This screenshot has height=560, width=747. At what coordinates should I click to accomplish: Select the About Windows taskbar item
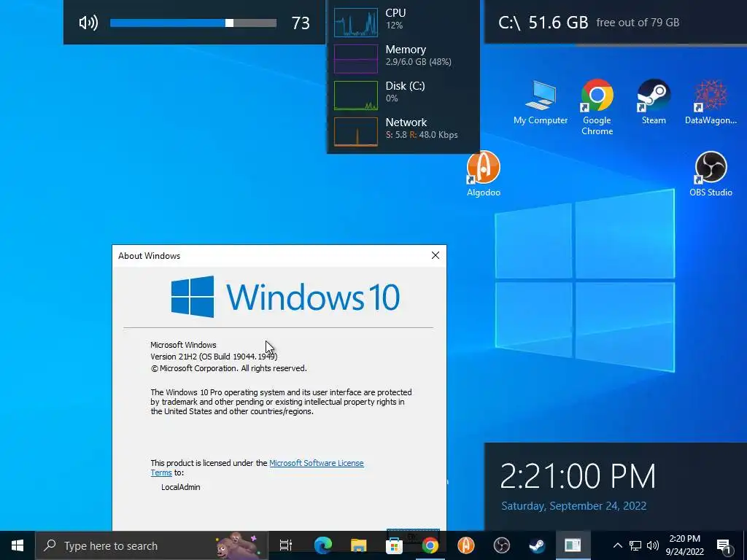(573, 545)
